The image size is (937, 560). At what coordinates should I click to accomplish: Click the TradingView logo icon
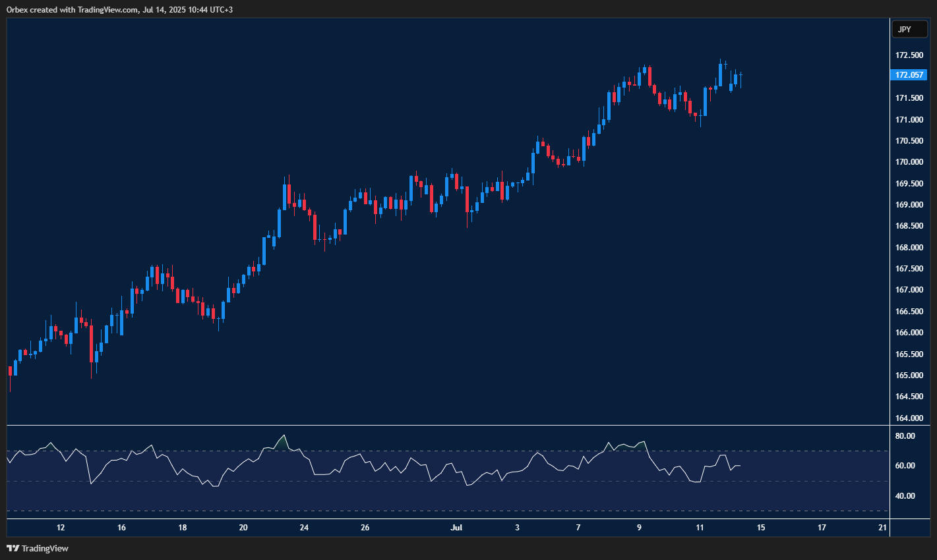[12, 548]
